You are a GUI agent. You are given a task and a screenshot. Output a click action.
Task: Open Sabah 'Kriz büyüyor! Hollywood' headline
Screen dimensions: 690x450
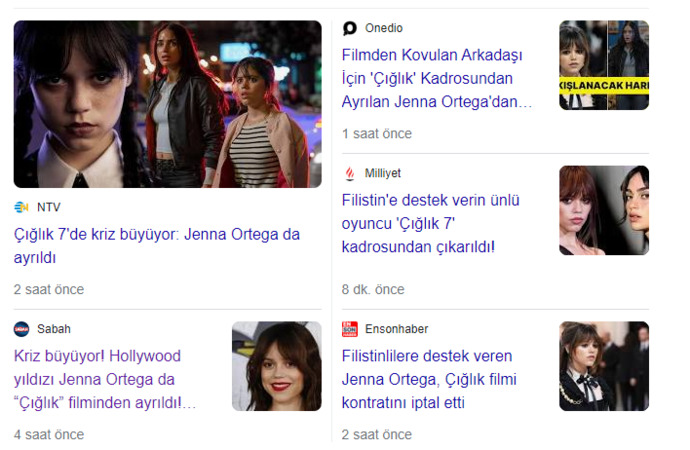105,379
